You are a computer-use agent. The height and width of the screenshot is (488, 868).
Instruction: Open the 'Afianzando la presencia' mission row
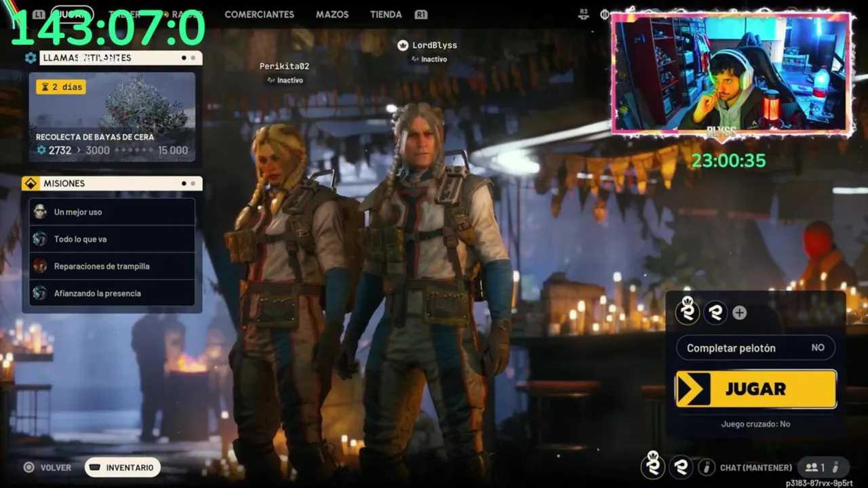pos(112,293)
